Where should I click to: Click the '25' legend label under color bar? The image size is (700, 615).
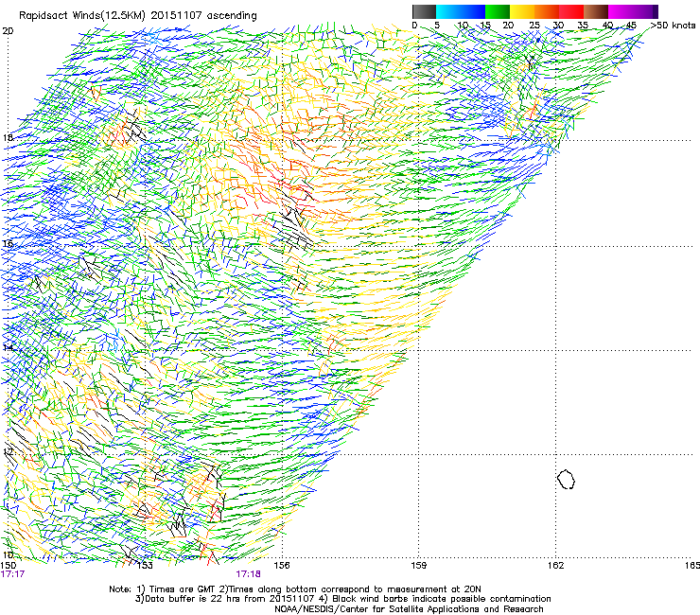[x=534, y=26]
